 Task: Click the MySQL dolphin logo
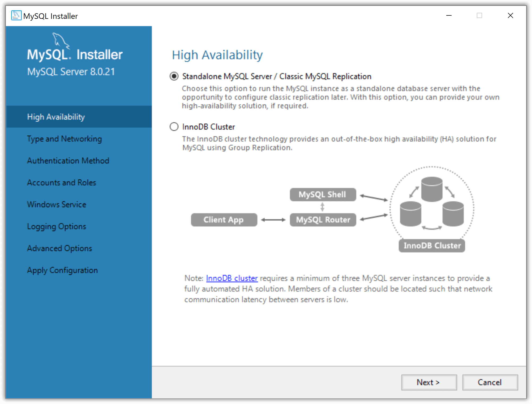pyautogui.click(x=61, y=41)
